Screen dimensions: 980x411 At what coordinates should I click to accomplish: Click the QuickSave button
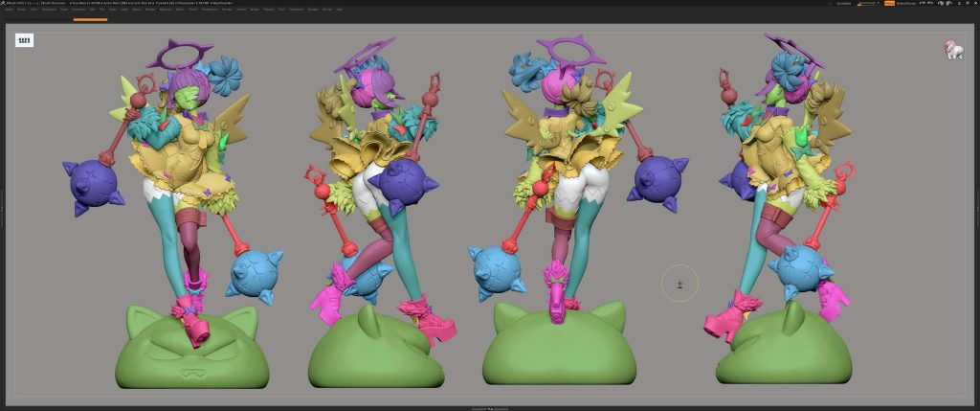(844, 3)
